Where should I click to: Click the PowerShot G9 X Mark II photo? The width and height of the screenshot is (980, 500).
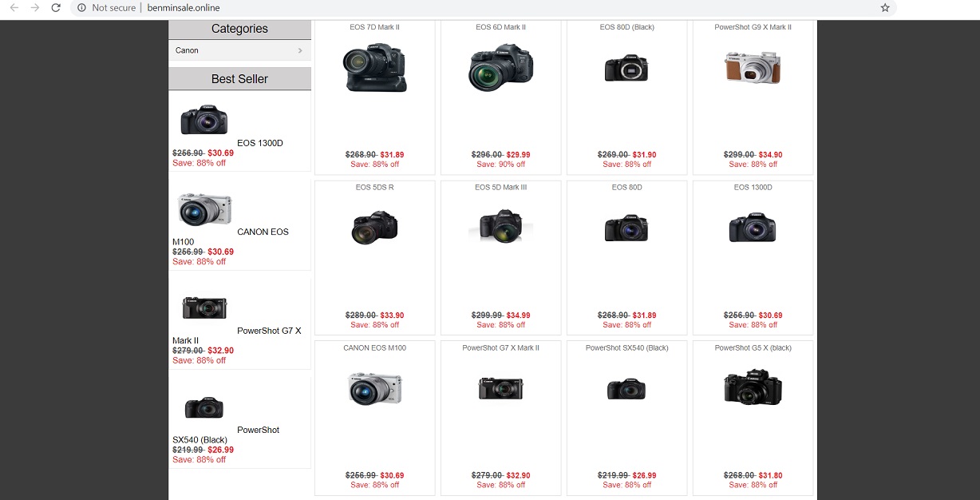[x=753, y=68]
